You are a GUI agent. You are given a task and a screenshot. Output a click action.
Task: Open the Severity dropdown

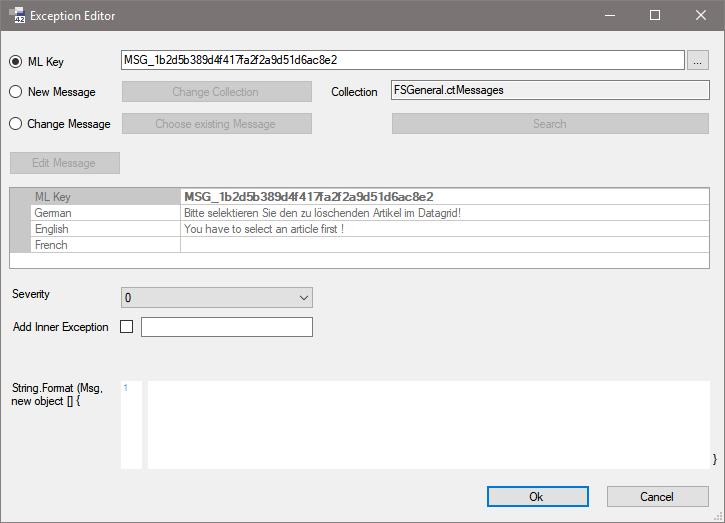click(x=216, y=297)
